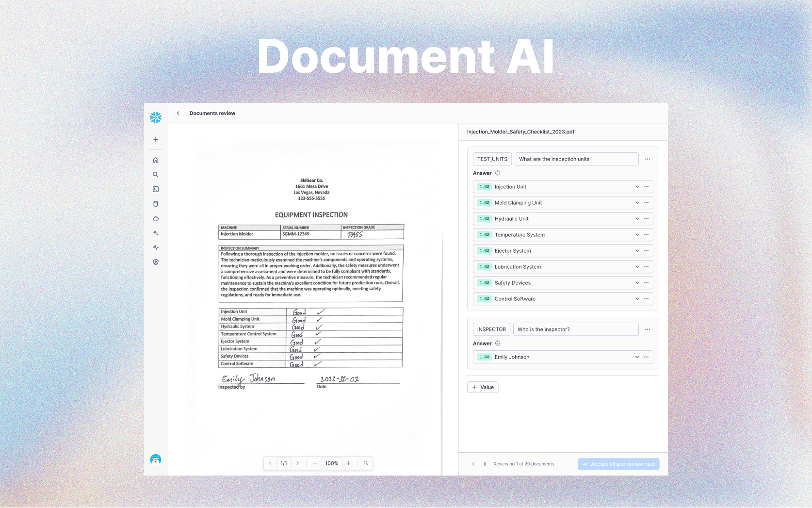Open the ellipsis menu for Mold Clamping Unit
The image size is (812, 508).
coord(646,203)
